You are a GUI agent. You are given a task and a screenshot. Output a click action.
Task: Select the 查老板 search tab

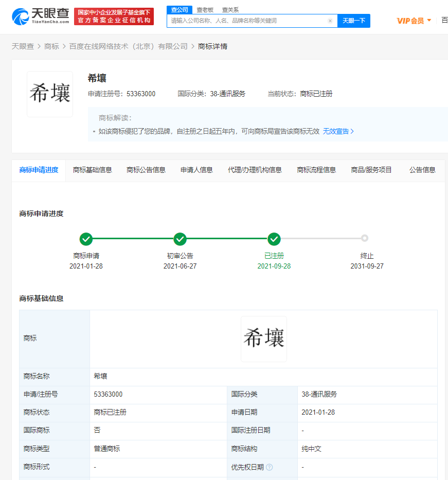[205, 10]
